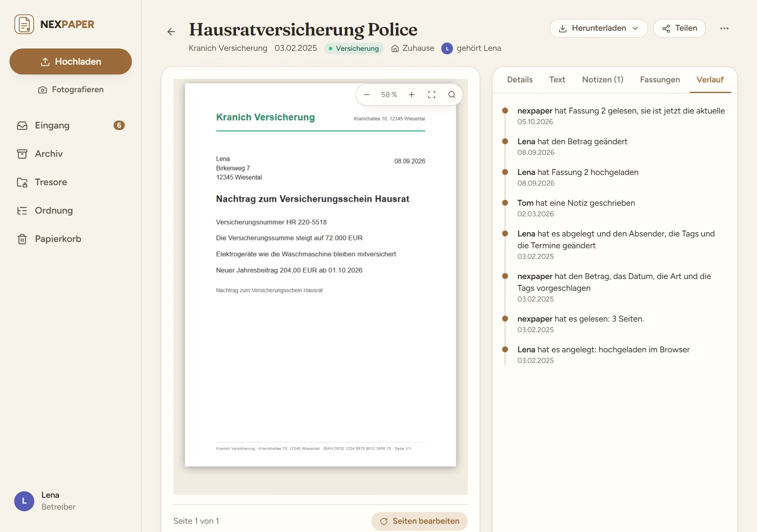Click the Hausratversicherung Police title
Screen dimensions: 757x532
tap(303, 29)
